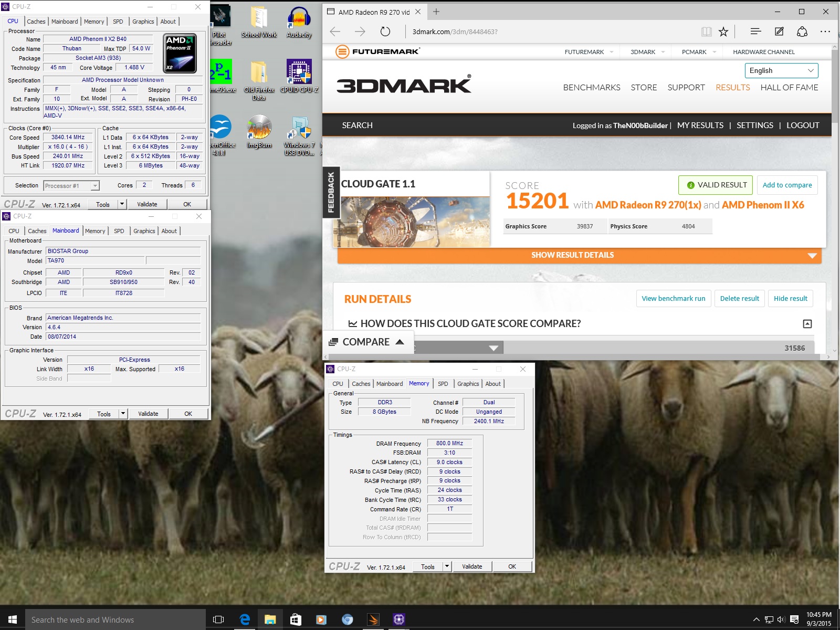Open Action Center notifications icon
The width and height of the screenshot is (840, 630).
tap(794, 619)
